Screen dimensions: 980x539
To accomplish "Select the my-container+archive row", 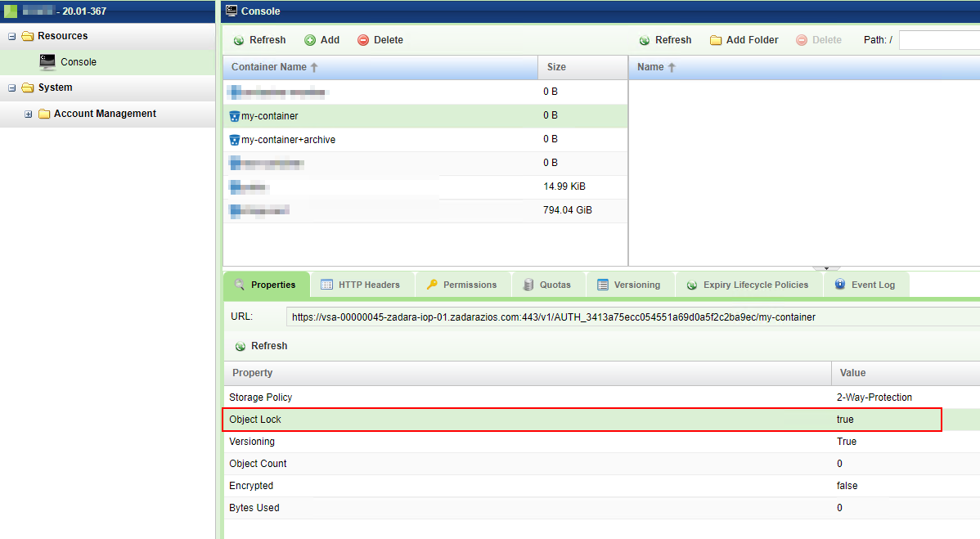I will coord(425,139).
